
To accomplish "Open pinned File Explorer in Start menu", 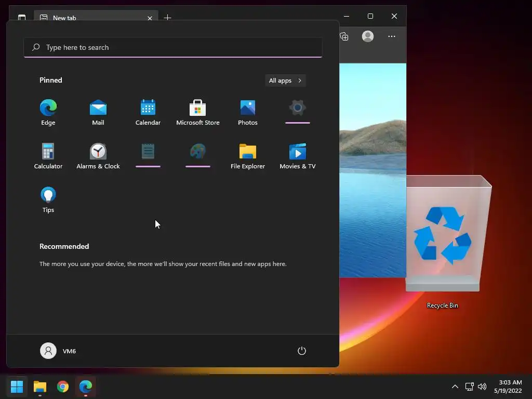I will click(x=248, y=156).
